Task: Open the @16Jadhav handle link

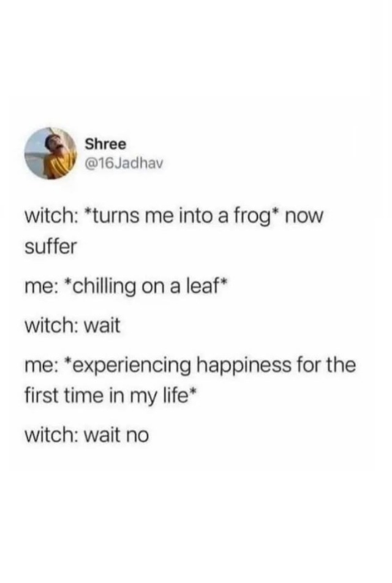Action: click(x=124, y=164)
